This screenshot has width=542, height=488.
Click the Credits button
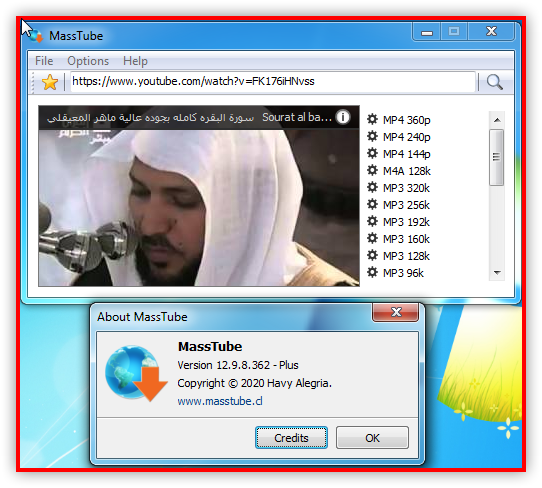[291, 438]
